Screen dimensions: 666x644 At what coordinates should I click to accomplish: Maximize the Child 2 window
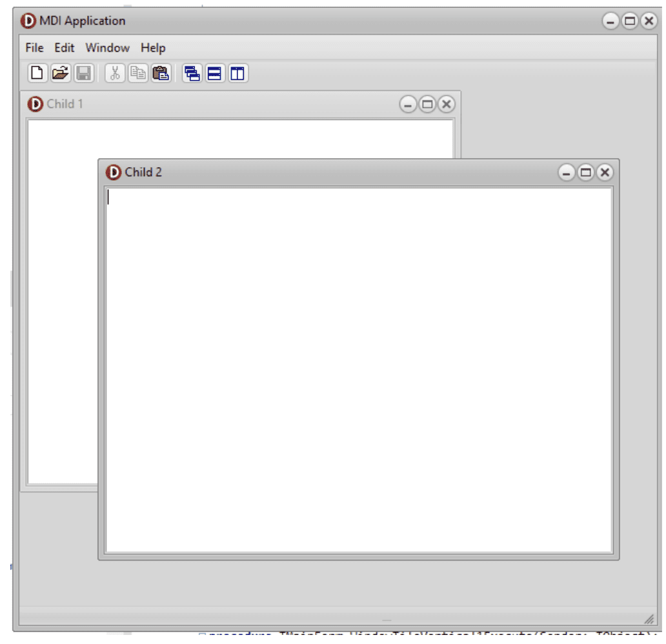(585, 172)
